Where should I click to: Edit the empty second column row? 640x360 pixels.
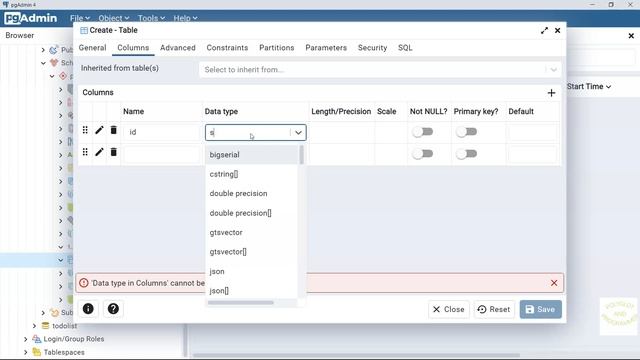coord(99,152)
